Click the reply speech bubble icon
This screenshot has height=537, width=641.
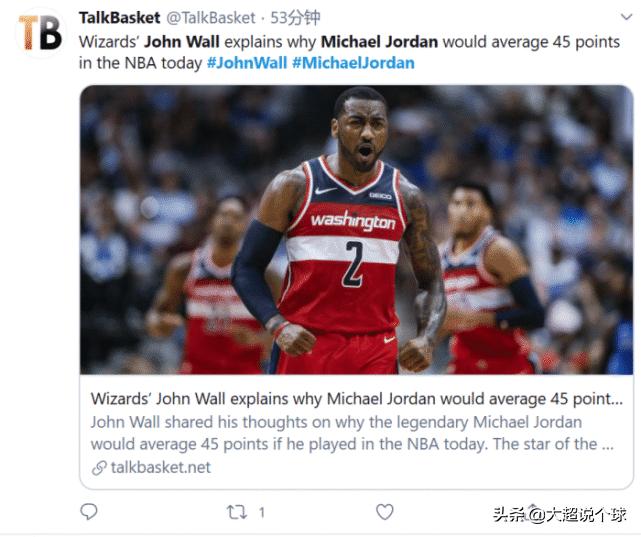pos(89,512)
